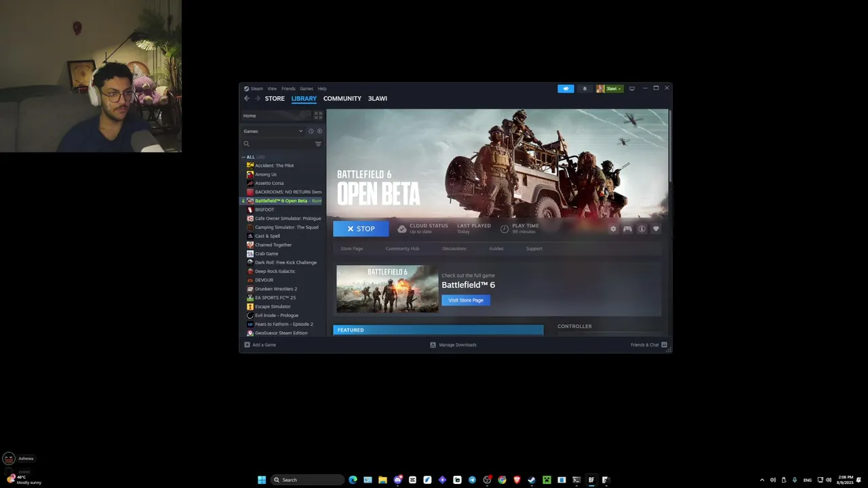
Task: Click the main content vertical scrollbar
Action: [669, 146]
